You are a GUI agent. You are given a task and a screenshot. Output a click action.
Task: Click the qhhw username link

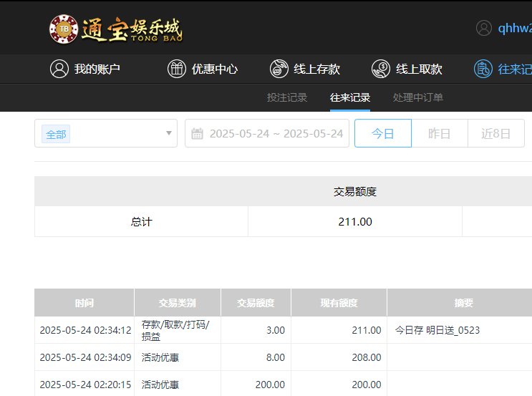click(x=514, y=29)
